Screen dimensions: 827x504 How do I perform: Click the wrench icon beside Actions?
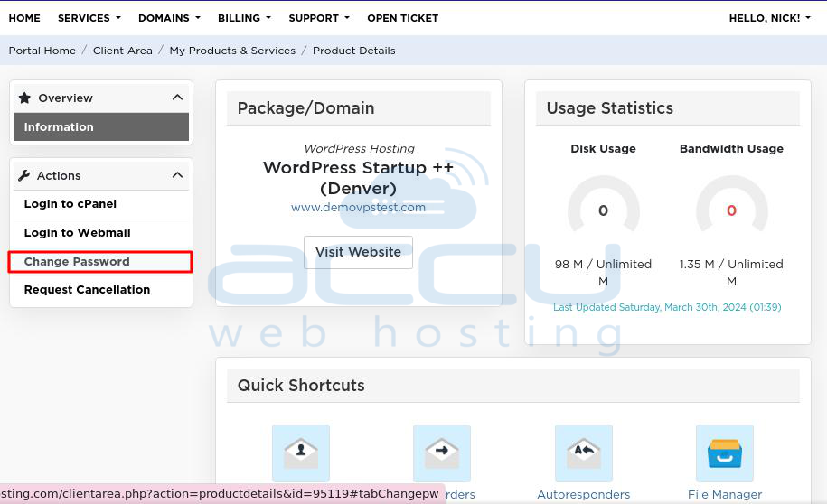pyautogui.click(x=23, y=175)
